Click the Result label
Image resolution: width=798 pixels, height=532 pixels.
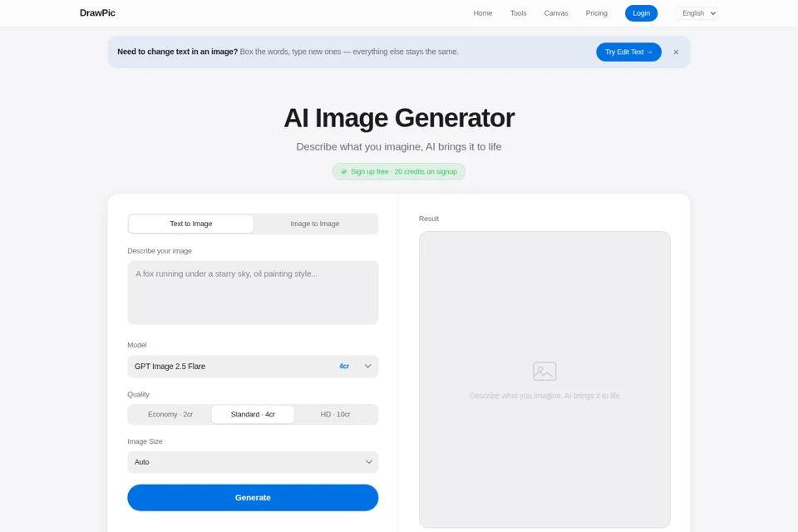(429, 219)
